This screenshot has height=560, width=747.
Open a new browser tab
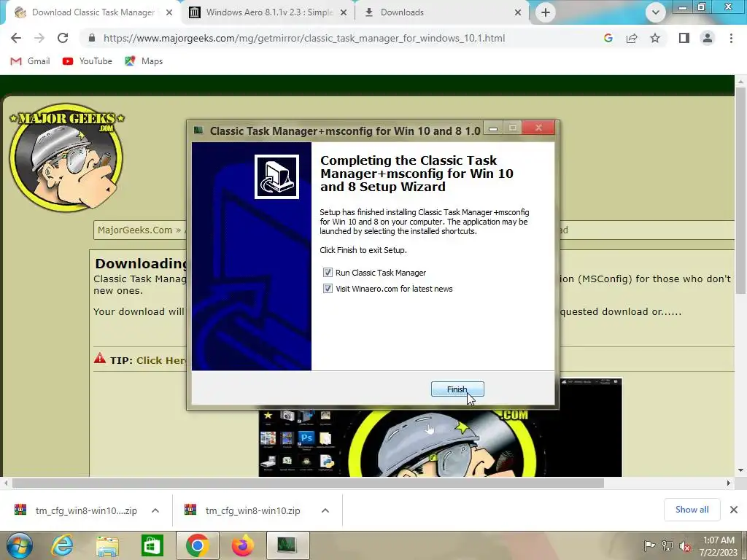(546, 12)
